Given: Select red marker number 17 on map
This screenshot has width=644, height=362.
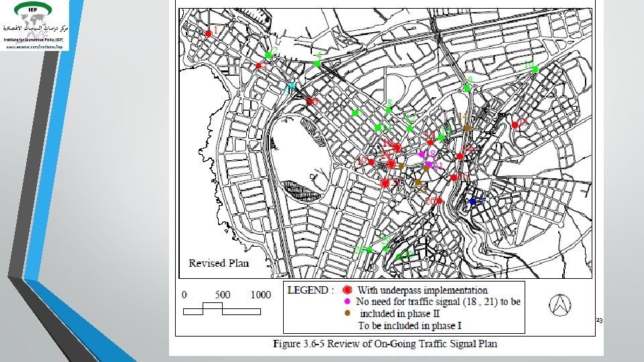Looking at the screenshot, I should [431, 142].
